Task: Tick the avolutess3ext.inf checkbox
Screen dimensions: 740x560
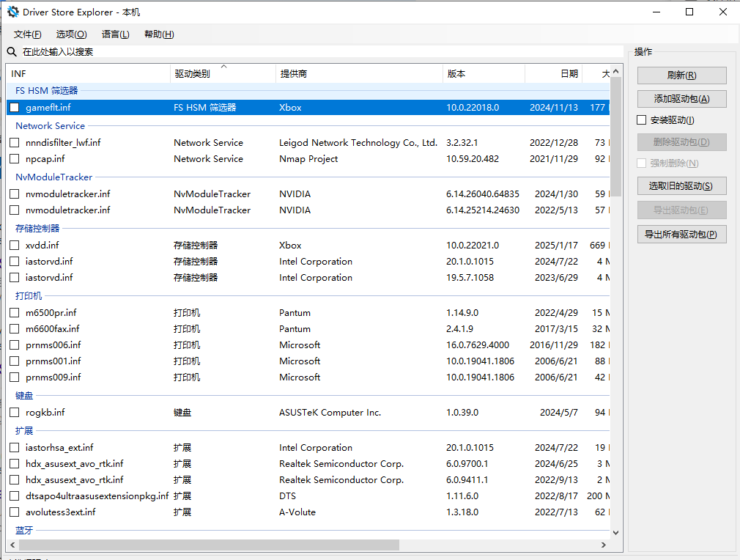Action: click(15, 512)
